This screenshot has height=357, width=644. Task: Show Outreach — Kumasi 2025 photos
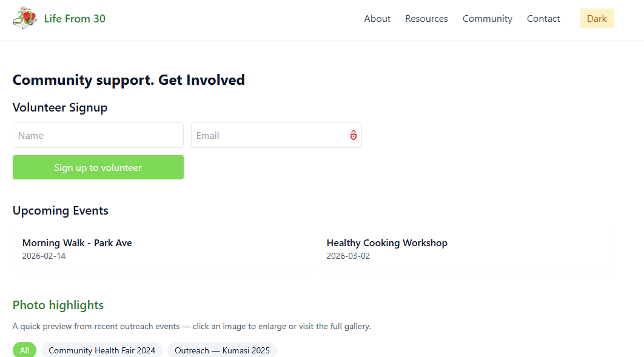(222, 350)
